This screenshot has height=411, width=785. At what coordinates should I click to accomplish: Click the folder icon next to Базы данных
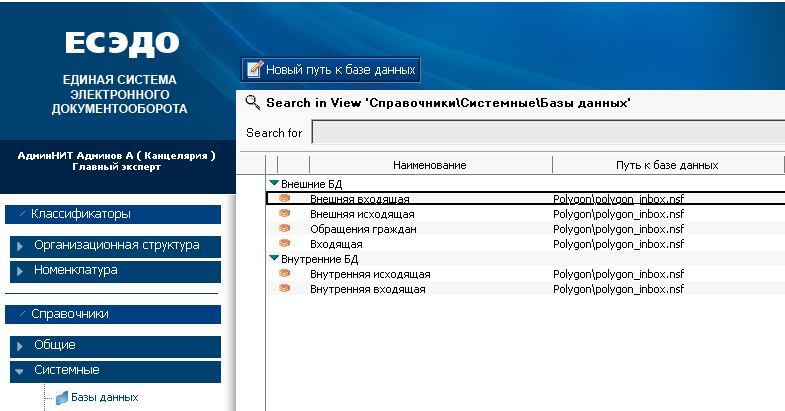(62, 398)
